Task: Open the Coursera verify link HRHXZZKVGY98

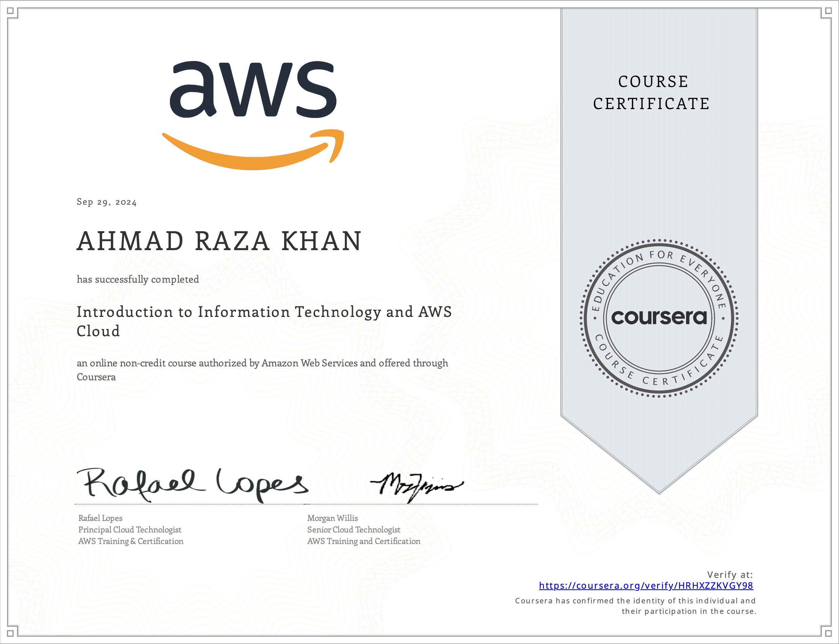Action: click(x=646, y=585)
